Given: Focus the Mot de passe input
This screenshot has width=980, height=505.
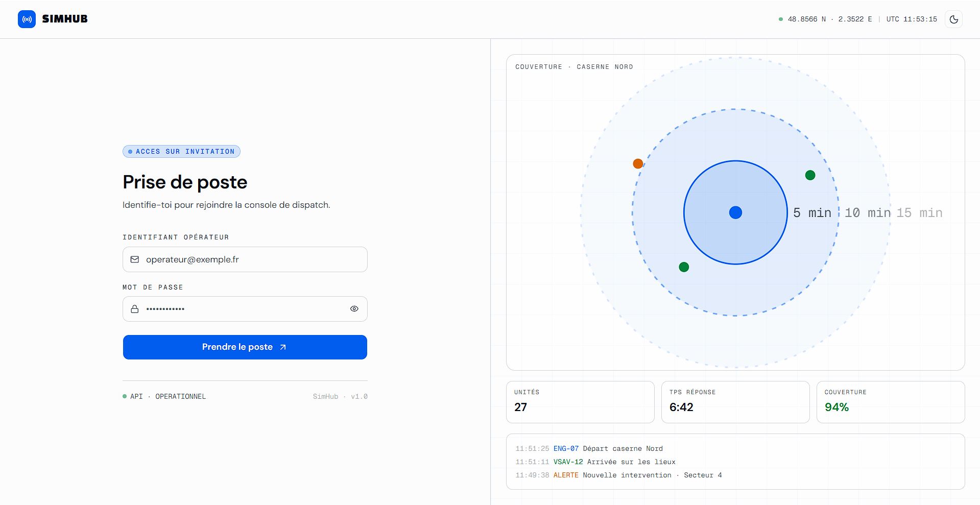Looking at the screenshot, I should tap(245, 309).
